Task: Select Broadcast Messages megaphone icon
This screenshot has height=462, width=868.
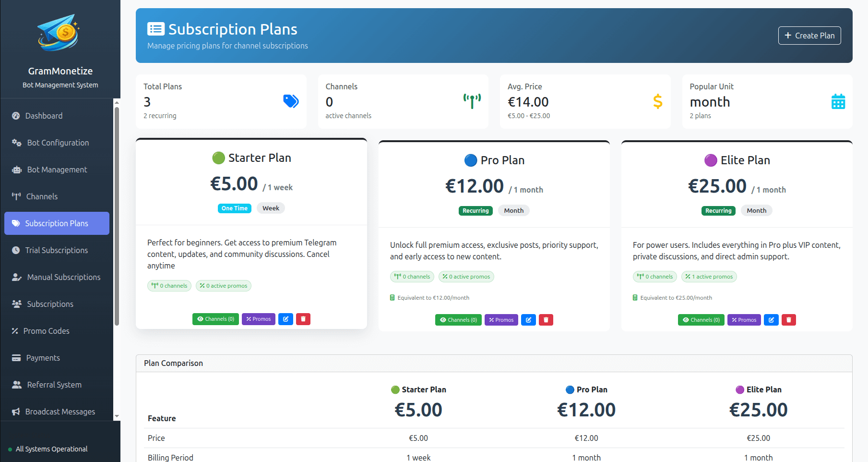Action: [x=16, y=411]
